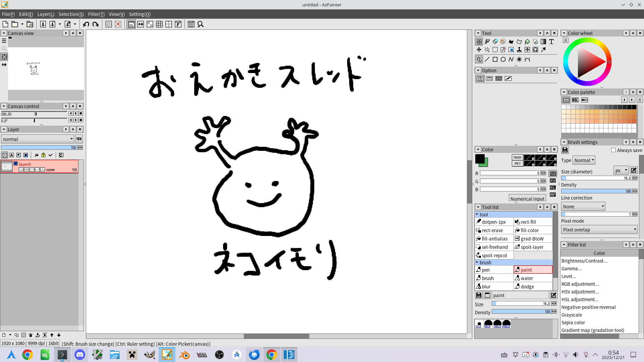
Task: Open the Line correction dropdown set to None
Action: [583, 206]
